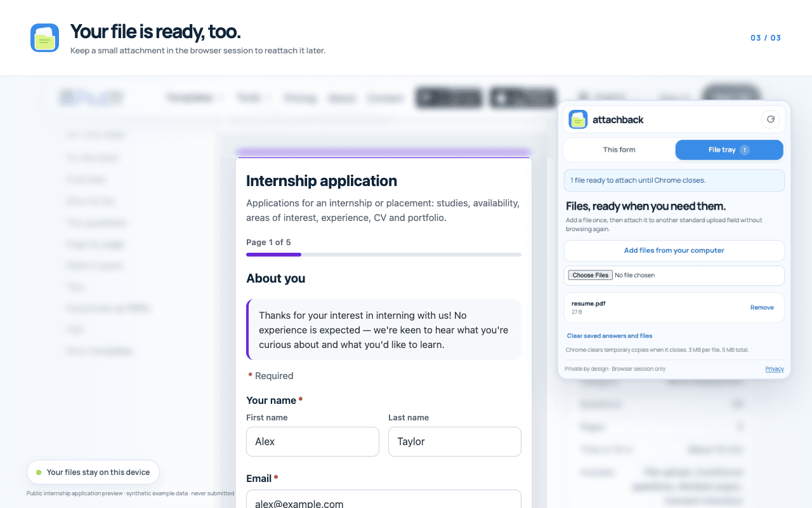Click the First name field with Alex
This screenshot has height=508, width=812.
tap(313, 441)
